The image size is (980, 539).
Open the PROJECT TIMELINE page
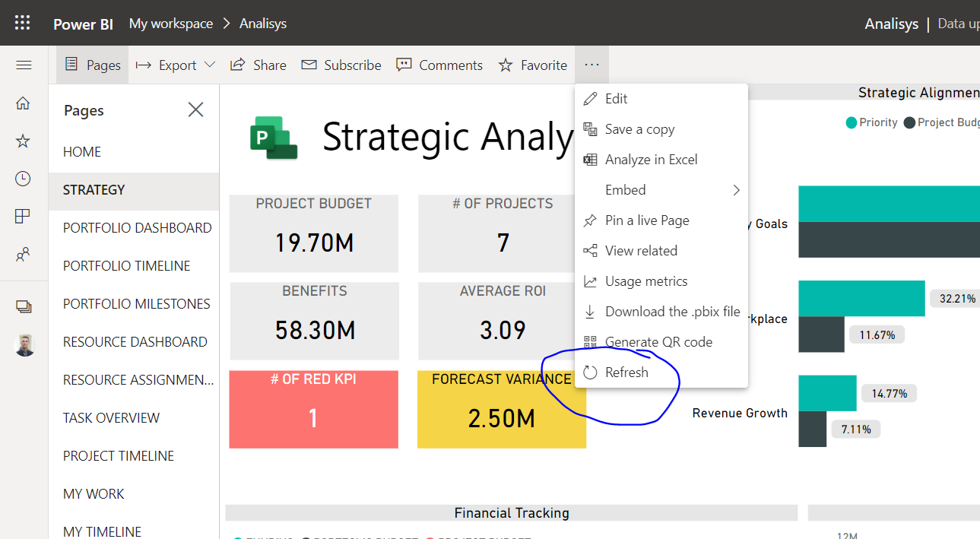tap(134, 456)
